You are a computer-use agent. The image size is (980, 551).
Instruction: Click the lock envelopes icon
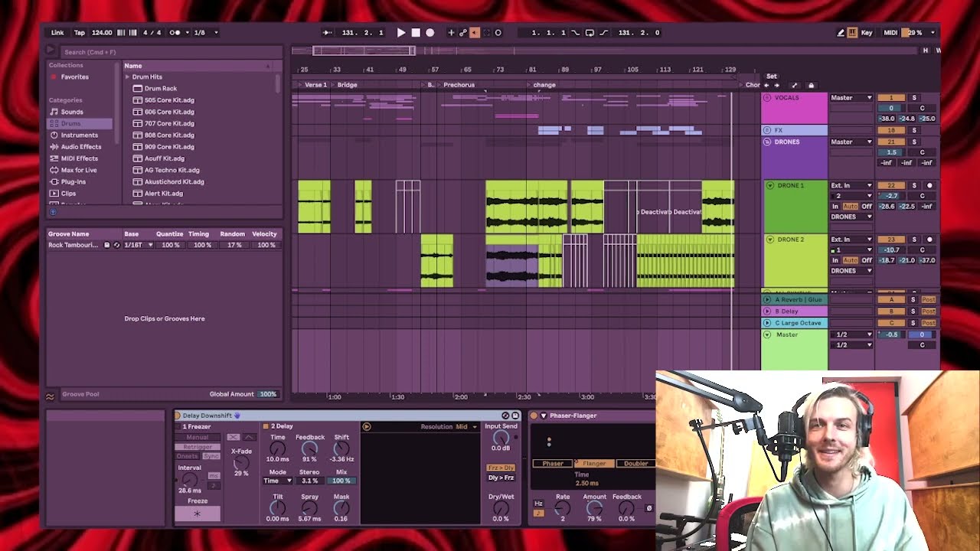pos(812,86)
